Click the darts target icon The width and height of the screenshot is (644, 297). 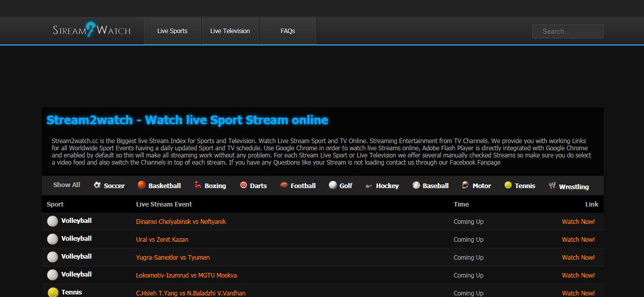[x=244, y=185]
